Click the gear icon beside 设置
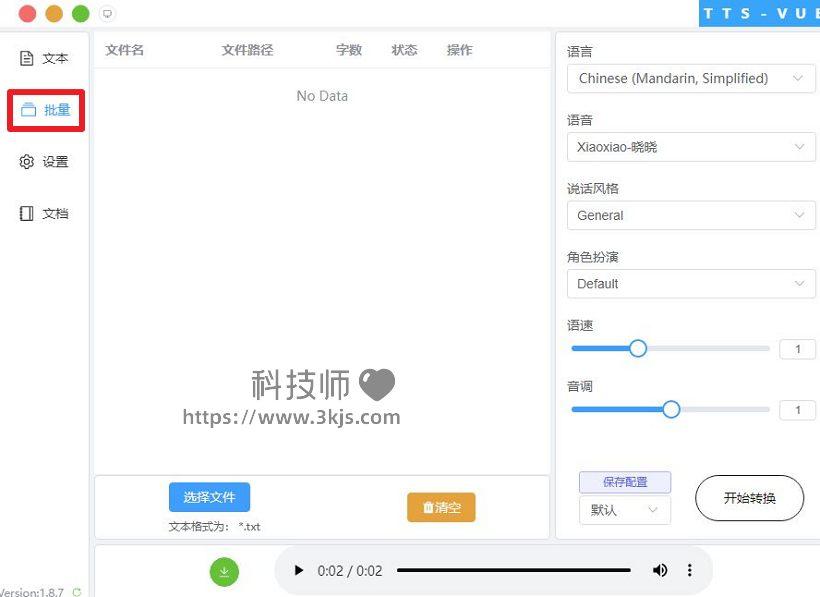 click(26, 162)
